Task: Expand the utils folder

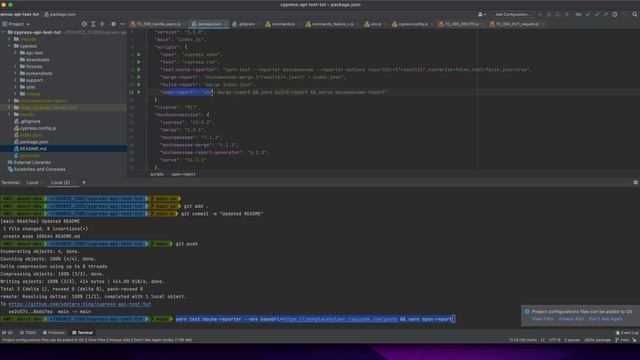Action: click(16, 87)
